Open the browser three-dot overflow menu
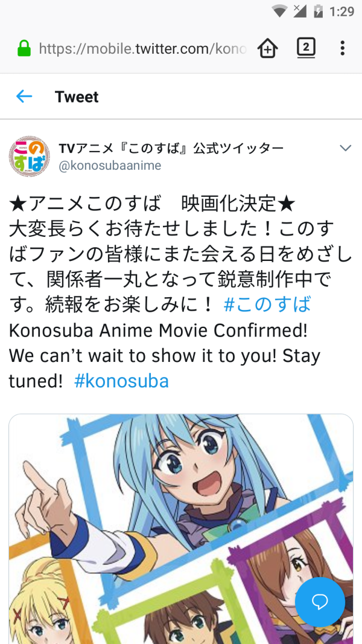The height and width of the screenshot is (644, 362). [342, 48]
